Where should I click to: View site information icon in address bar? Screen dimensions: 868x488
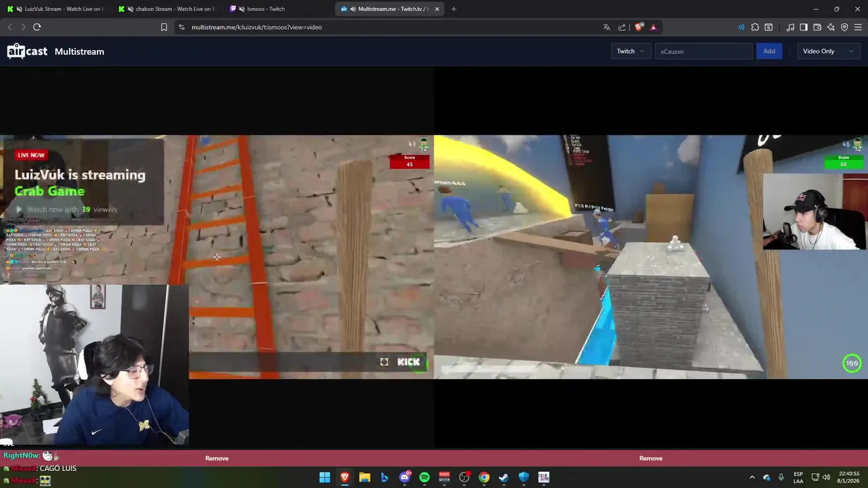182,27
